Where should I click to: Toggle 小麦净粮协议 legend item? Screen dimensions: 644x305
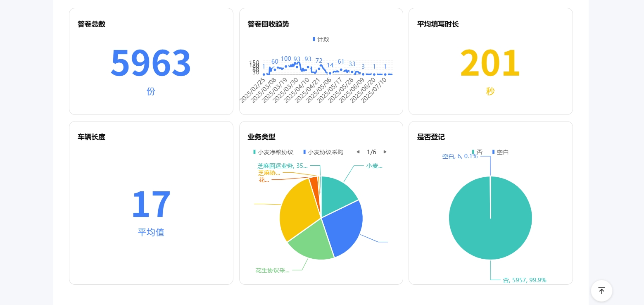click(273, 152)
